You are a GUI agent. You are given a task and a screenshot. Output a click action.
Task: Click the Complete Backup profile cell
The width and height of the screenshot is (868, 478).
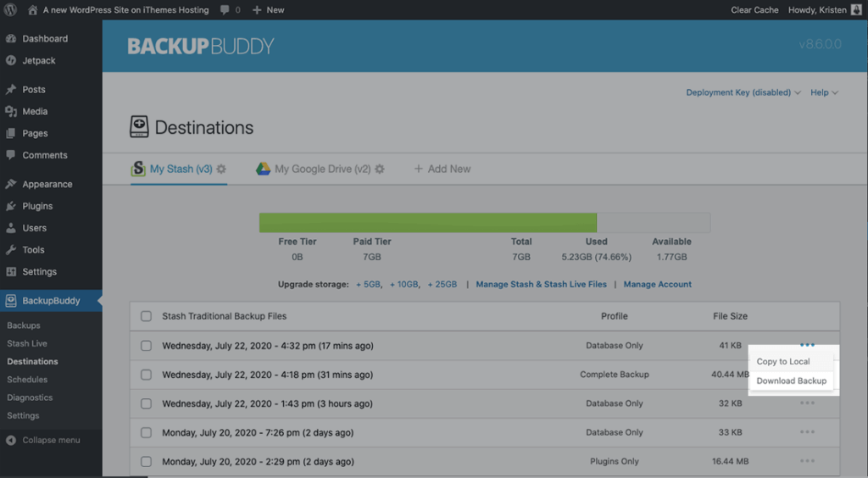click(615, 375)
